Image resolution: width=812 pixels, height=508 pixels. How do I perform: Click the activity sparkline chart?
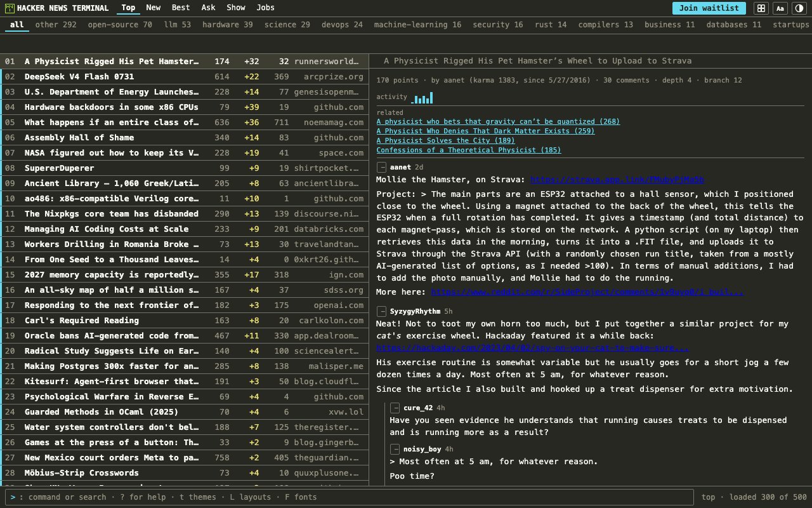[x=422, y=98]
